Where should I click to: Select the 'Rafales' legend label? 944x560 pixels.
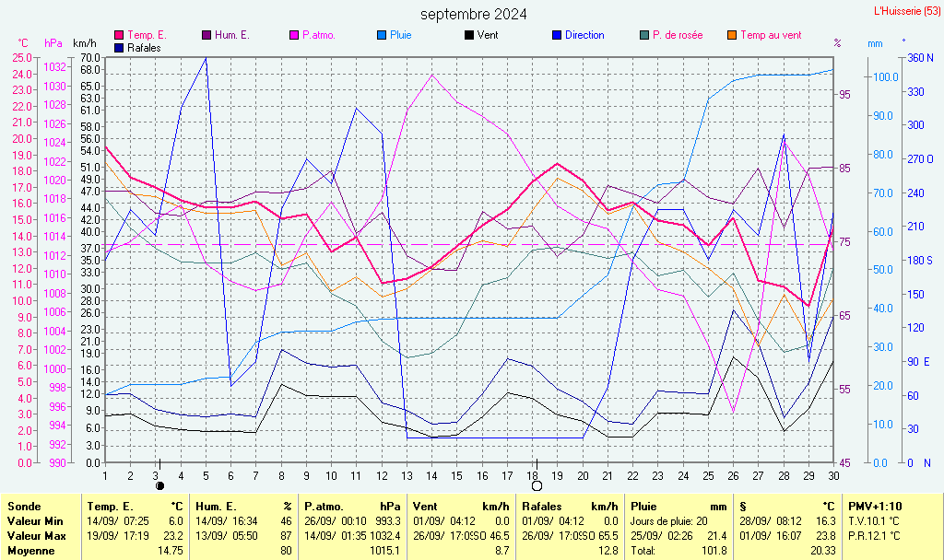coord(144,48)
